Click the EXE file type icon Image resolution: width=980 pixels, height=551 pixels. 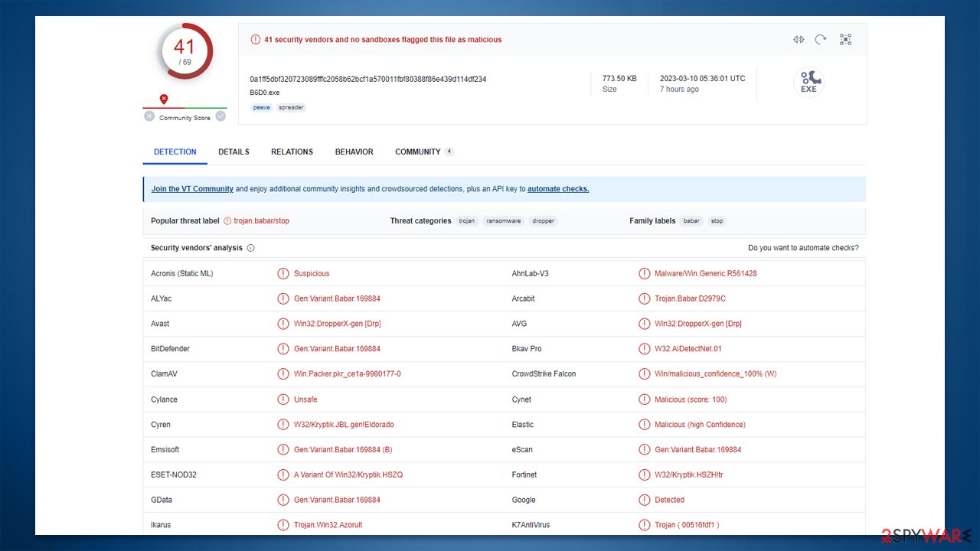click(x=808, y=82)
